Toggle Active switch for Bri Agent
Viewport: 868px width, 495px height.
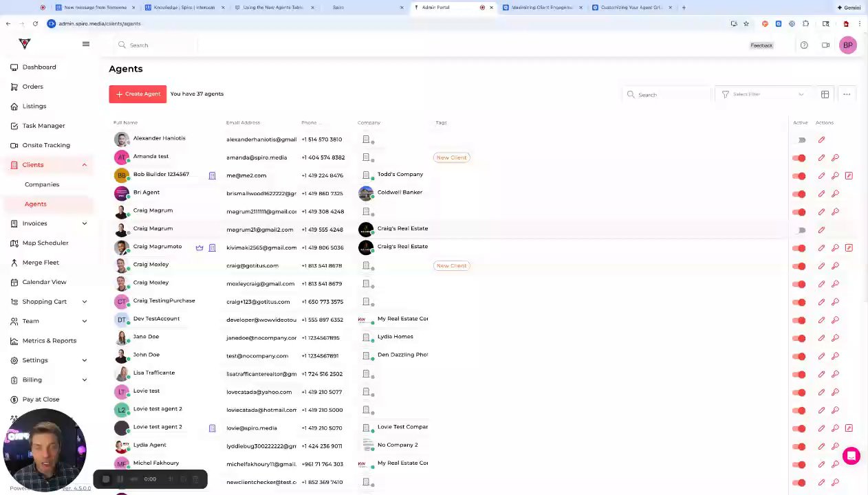[799, 194]
